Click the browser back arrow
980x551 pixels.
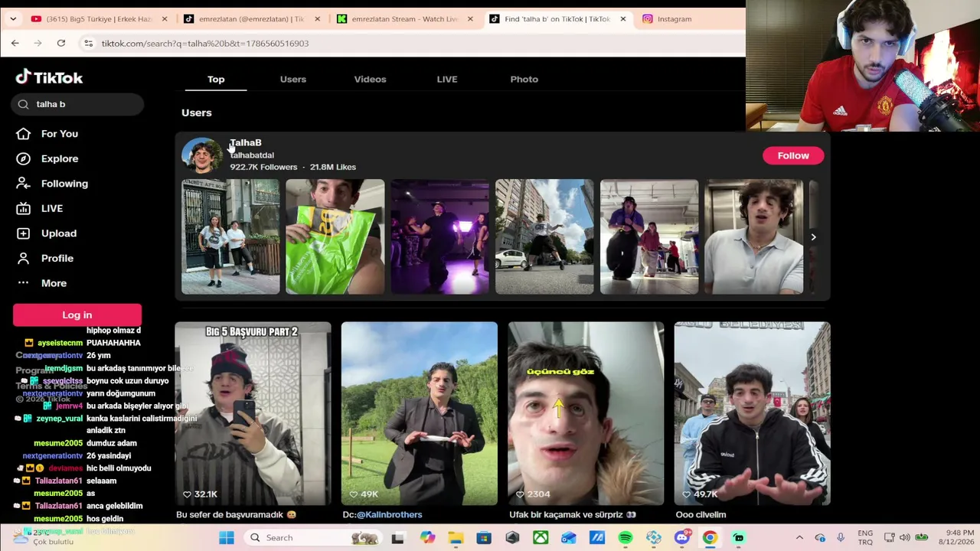coord(15,44)
